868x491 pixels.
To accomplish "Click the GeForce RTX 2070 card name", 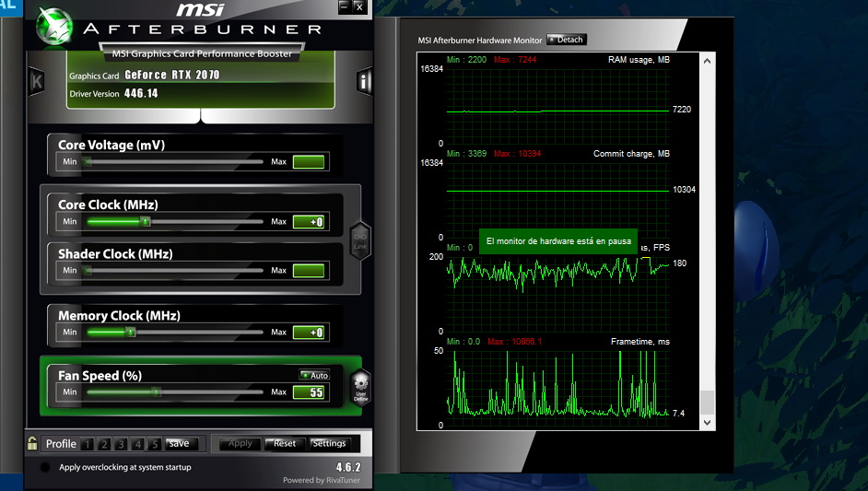I will pyautogui.click(x=172, y=75).
